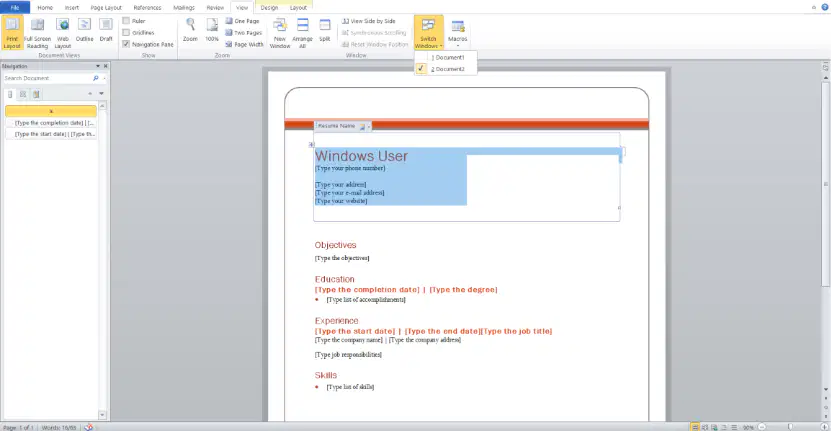Click proofing errors icon in status bar
Screen dimensions: 831x431
89,427
